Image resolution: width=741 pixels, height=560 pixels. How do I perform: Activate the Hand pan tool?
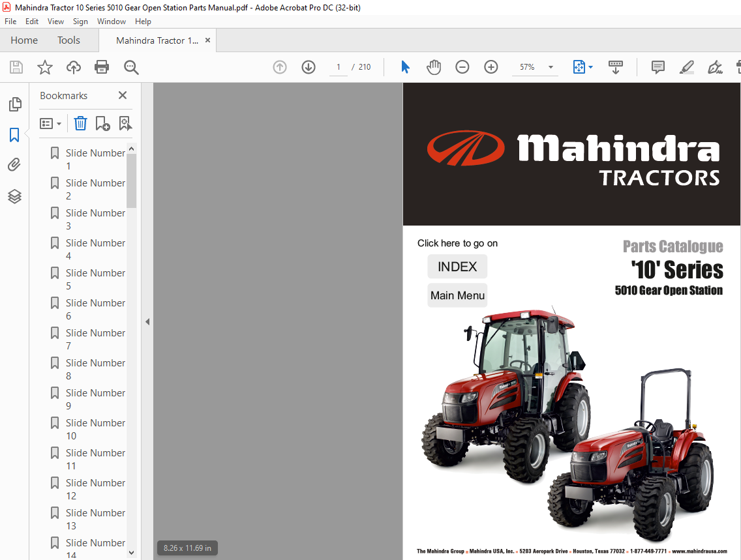tap(433, 67)
